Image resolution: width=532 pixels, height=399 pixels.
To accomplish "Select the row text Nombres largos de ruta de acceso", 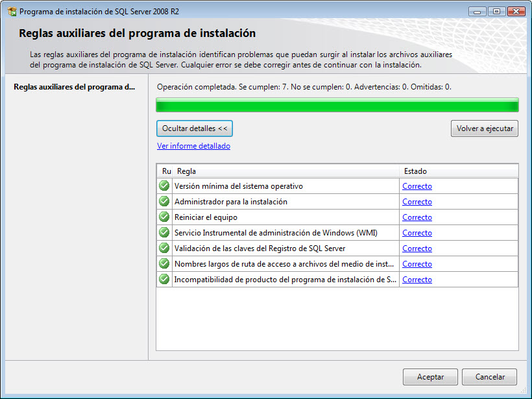I will point(284,264).
